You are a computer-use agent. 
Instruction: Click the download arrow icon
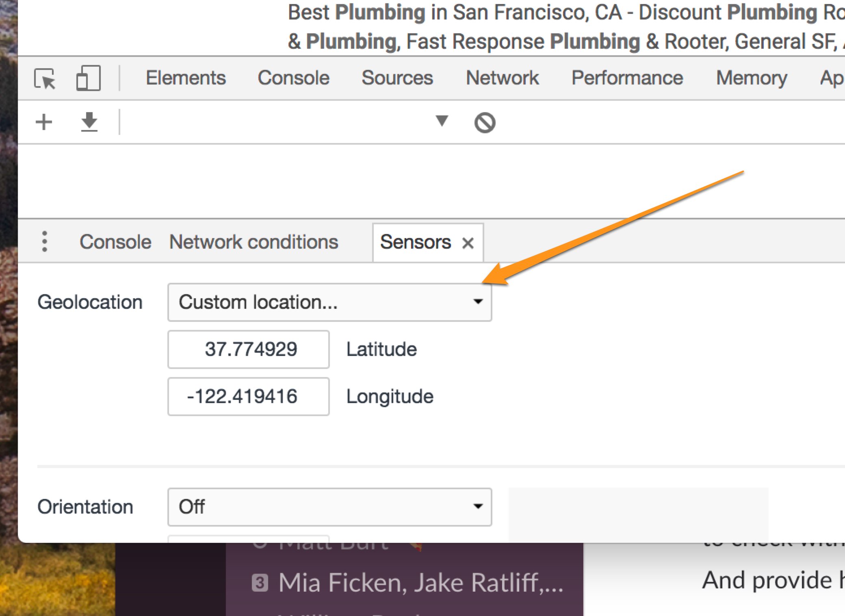89,122
